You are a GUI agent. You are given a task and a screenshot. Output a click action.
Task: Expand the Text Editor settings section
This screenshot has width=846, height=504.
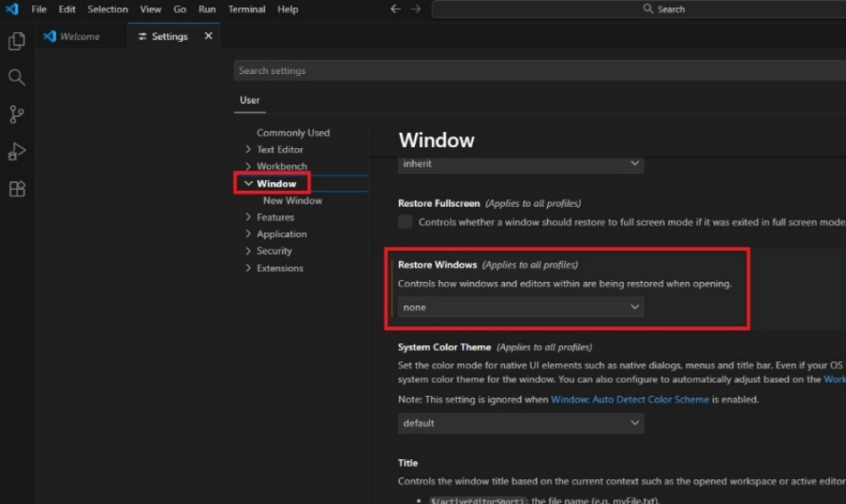coord(279,149)
